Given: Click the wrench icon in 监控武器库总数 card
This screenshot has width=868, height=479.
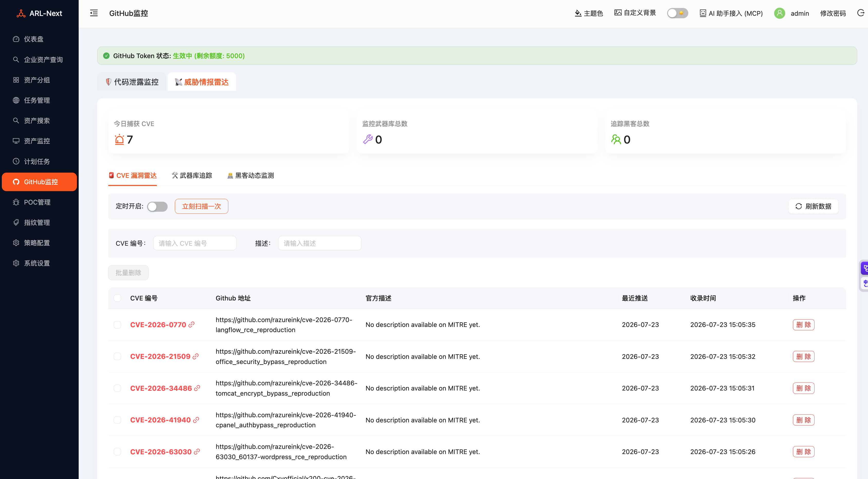Looking at the screenshot, I should click(x=368, y=139).
